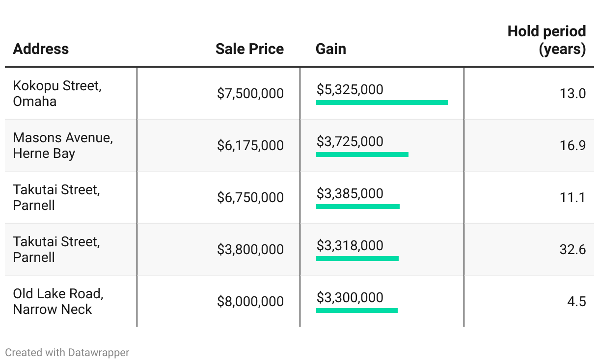Select the Kokopu Street, Omaha address cell
This screenshot has height=364, width=599.
click(x=57, y=93)
